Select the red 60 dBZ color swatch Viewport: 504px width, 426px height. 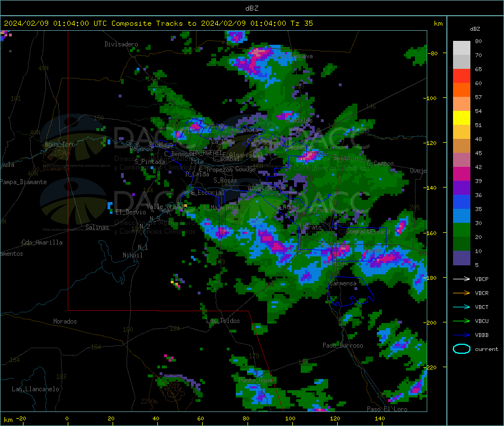point(461,76)
